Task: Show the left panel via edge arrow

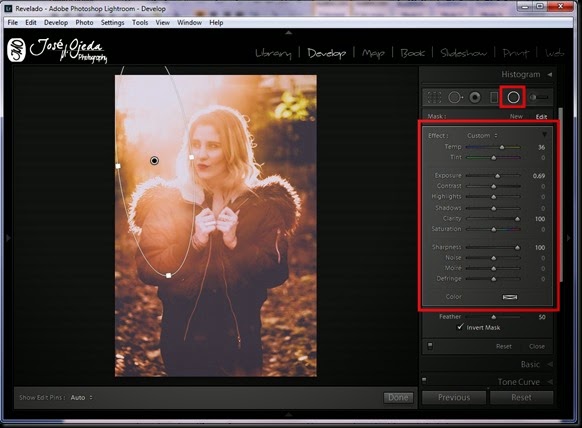Action: coord(8,238)
